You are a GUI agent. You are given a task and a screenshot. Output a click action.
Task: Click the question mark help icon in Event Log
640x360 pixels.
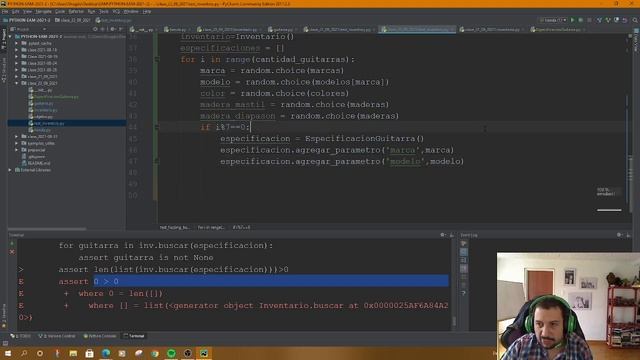(464, 293)
